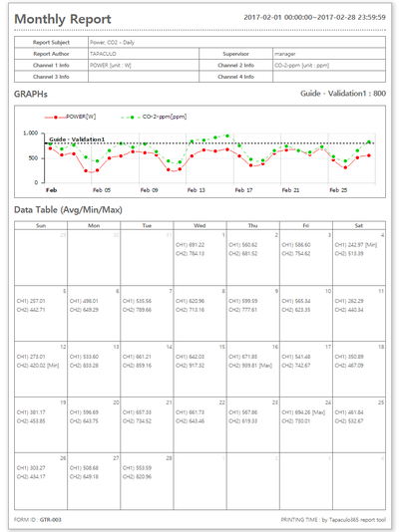This screenshot has height=532, width=399.
Task: Click the 'Guide - Validation1' line label in chart
Action: tap(77, 139)
